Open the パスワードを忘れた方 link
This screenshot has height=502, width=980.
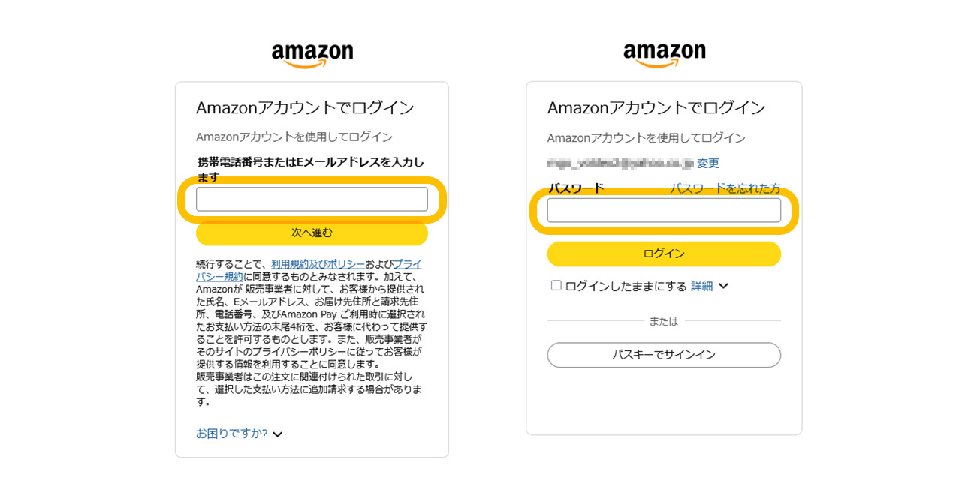(725, 188)
